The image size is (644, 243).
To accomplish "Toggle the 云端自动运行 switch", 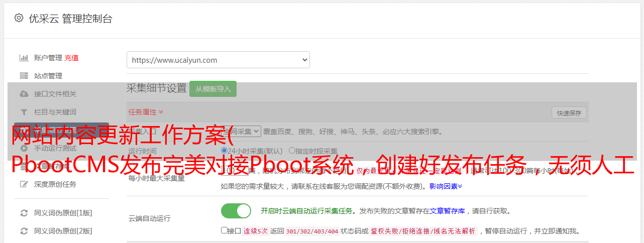I will tap(236, 211).
